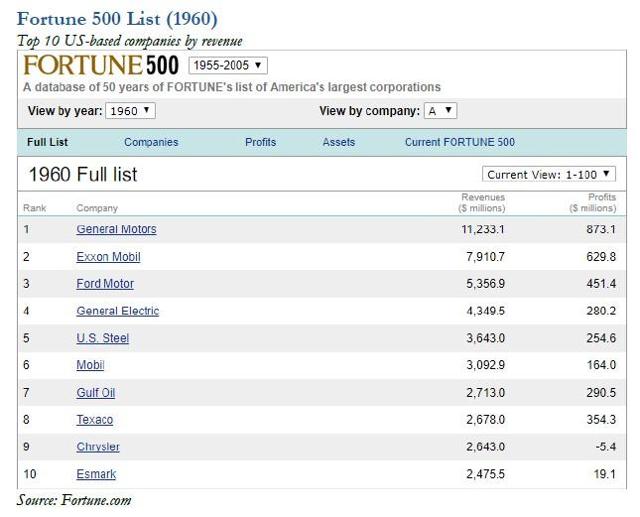View the General Electric company page

click(117, 311)
